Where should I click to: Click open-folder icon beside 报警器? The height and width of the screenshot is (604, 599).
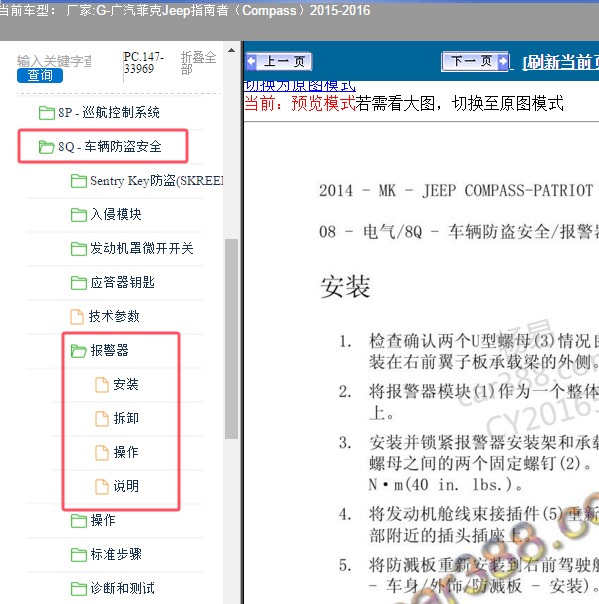(x=79, y=351)
